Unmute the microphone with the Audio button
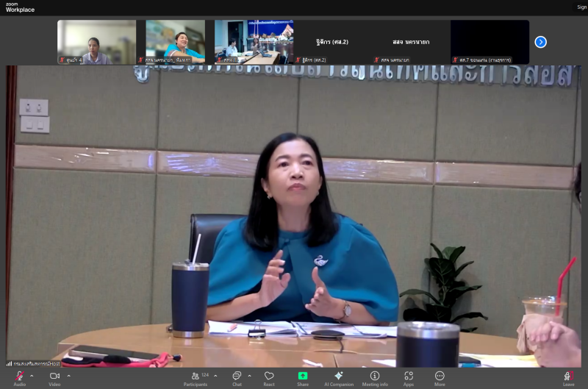This screenshot has width=588, height=389. [19, 376]
